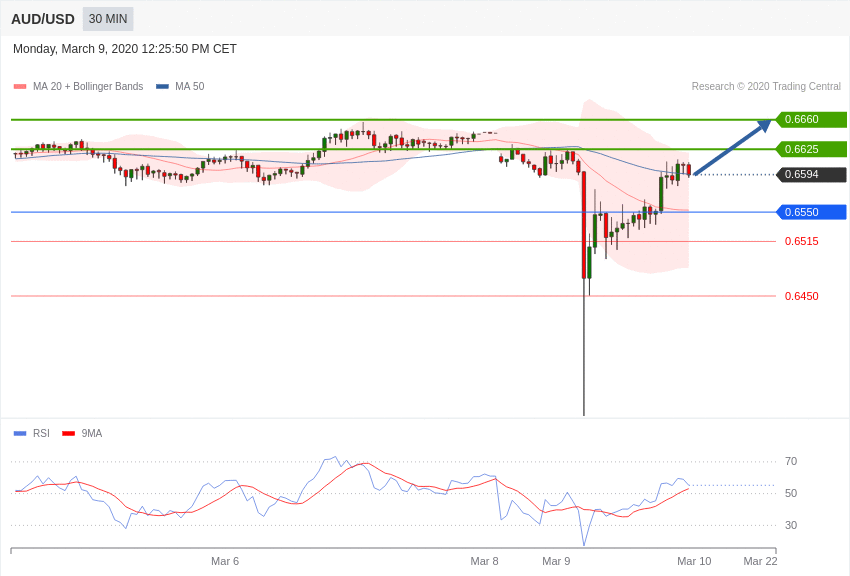Click the 9MA legend label
Screen dimensions: 850x576
pos(92,433)
